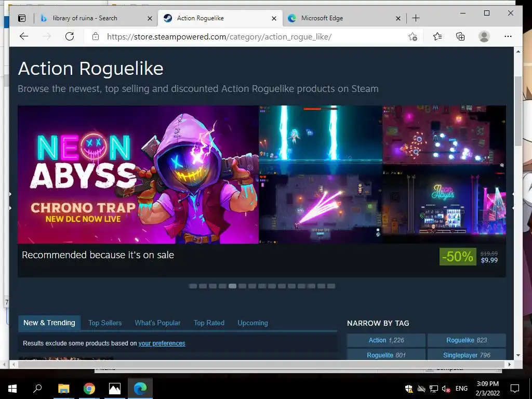Select the last carousel page dot

331,286
